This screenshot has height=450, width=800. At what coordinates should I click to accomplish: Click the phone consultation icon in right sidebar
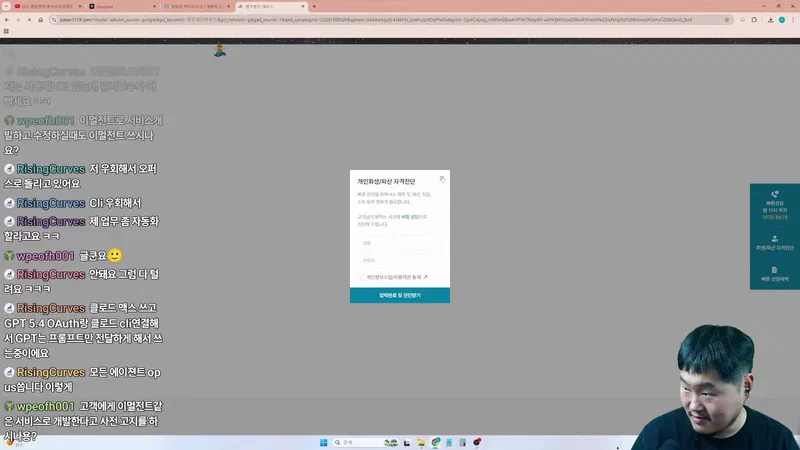(x=775, y=195)
